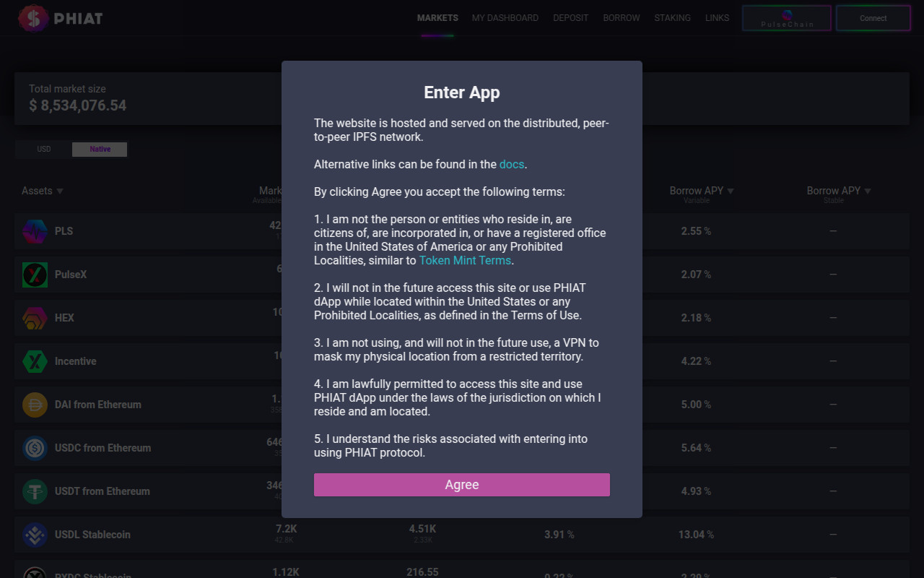The width and height of the screenshot is (924, 578).
Task: Sort by Borrow APY Stable arrow
Action: click(868, 191)
